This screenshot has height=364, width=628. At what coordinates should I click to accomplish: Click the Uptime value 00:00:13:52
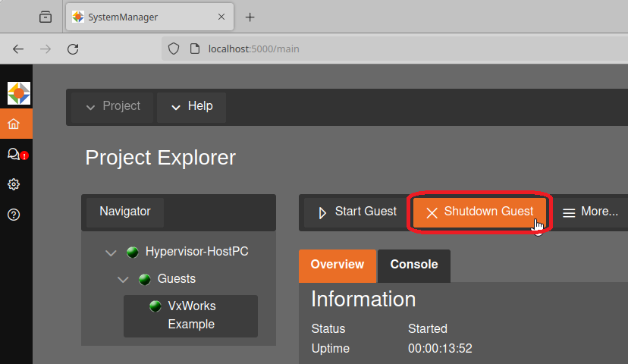440,349
